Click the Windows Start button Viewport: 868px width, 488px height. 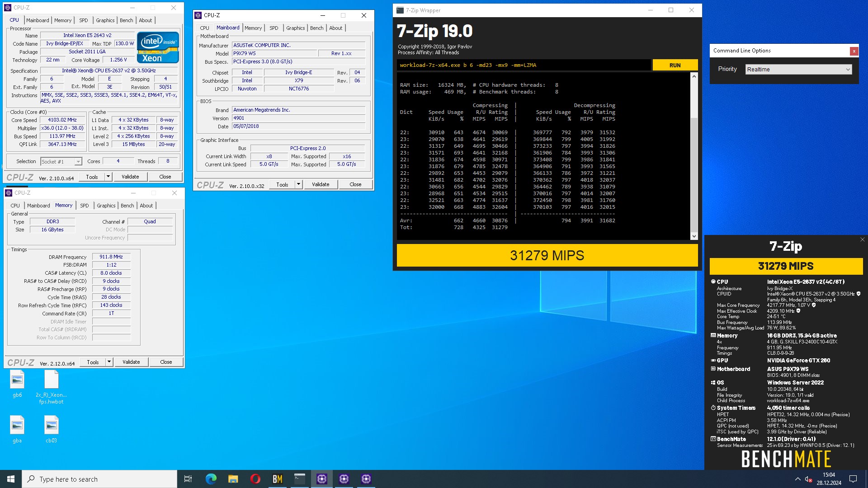tap(11, 479)
